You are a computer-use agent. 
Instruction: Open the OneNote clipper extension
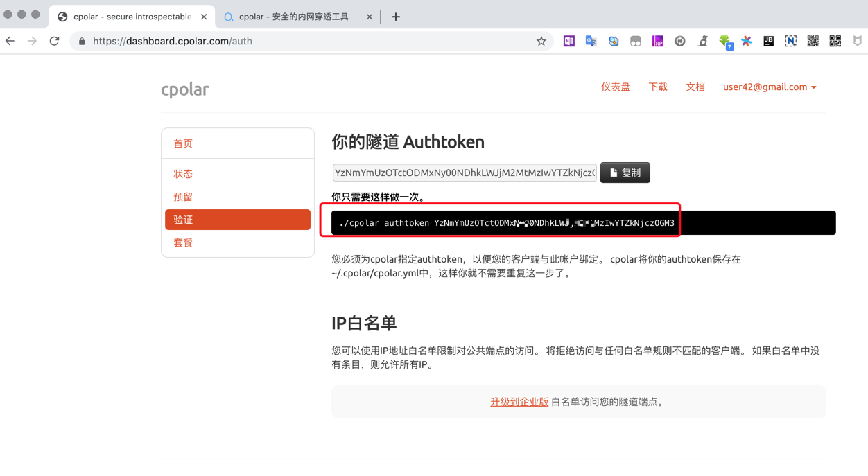[x=568, y=42]
